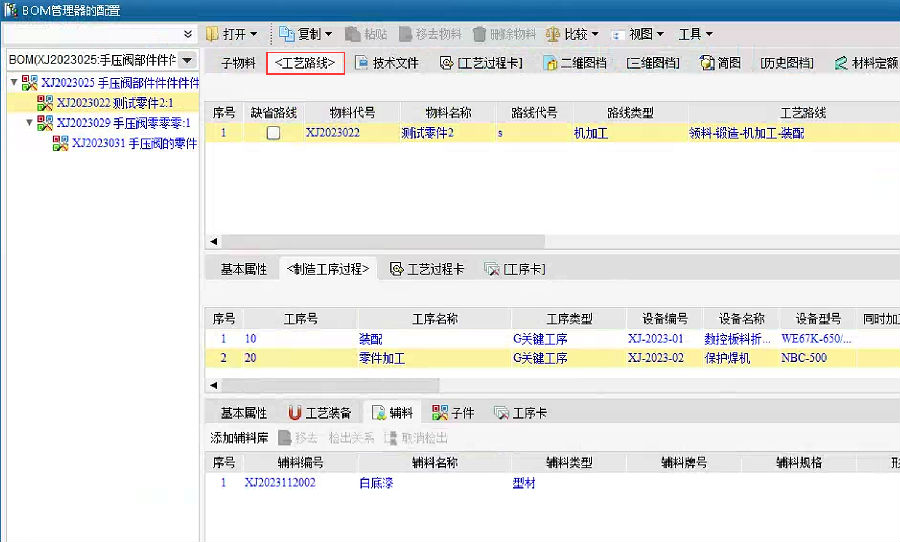Click the NBC-500 equipment model
This screenshot has width=900, height=542.
(804, 358)
